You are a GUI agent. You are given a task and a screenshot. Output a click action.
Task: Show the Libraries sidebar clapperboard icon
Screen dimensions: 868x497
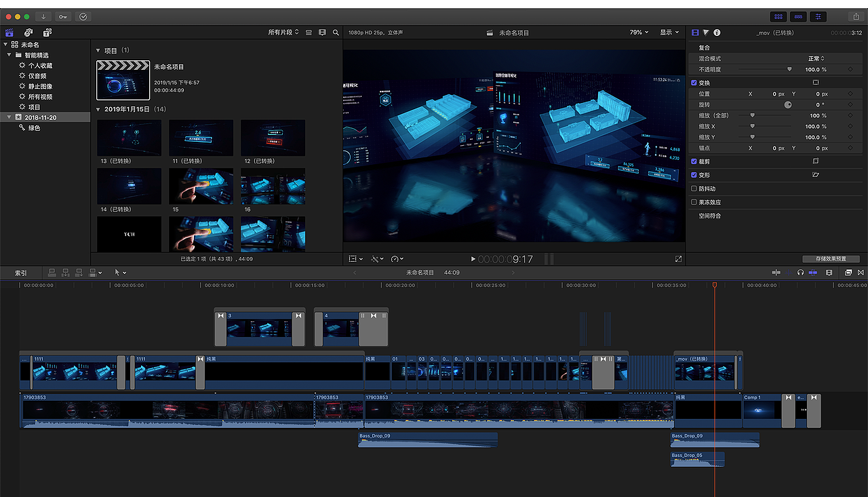tap(9, 33)
